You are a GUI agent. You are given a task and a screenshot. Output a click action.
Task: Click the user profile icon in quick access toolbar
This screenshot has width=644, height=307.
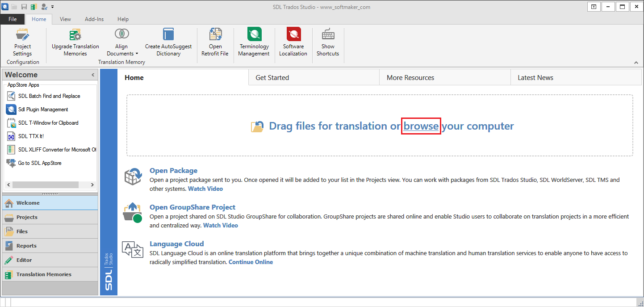tap(44, 7)
